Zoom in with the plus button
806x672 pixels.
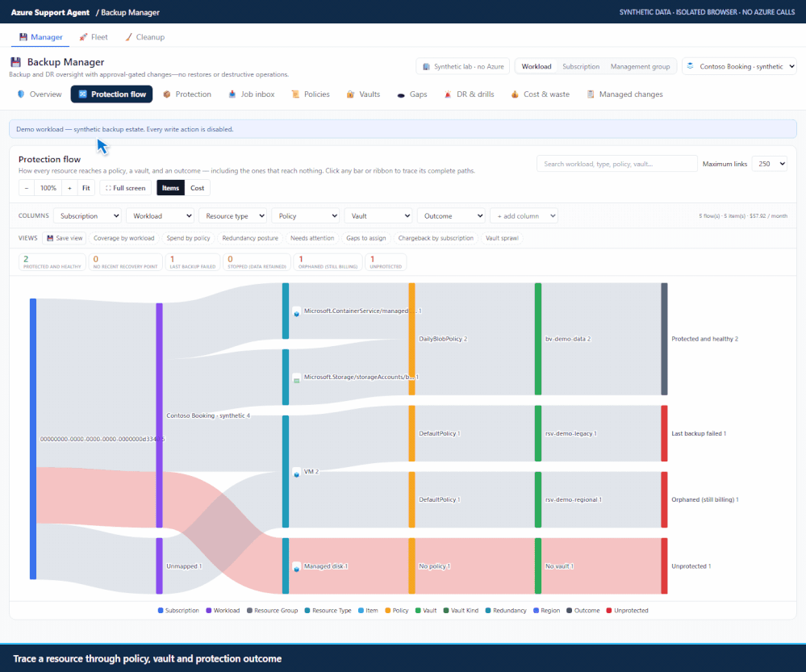69,188
